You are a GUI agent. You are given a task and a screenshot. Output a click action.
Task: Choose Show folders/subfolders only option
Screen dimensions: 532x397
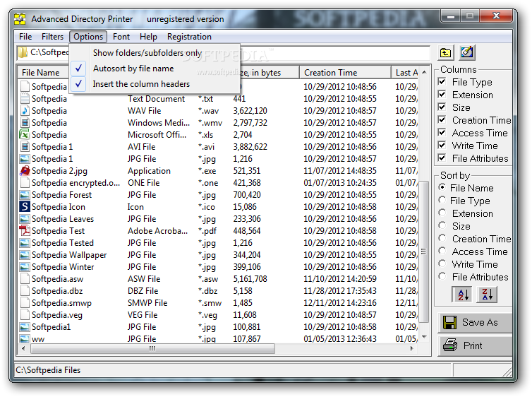[155, 53]
